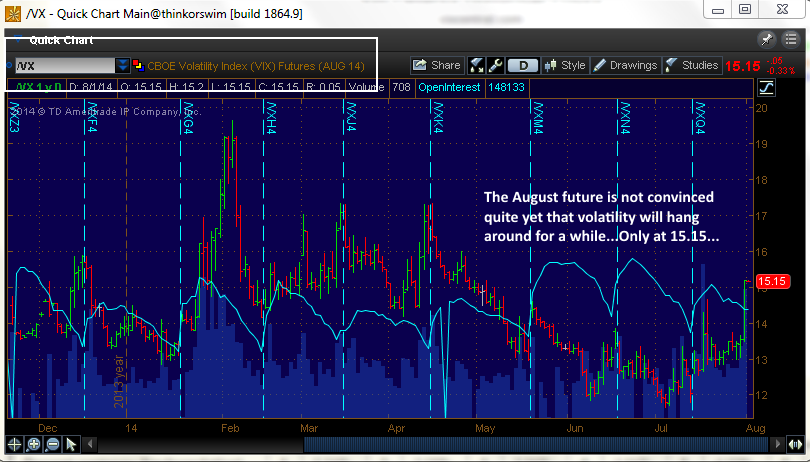Expand the /VX symbol dropdown arrow

tap(122, 65)
